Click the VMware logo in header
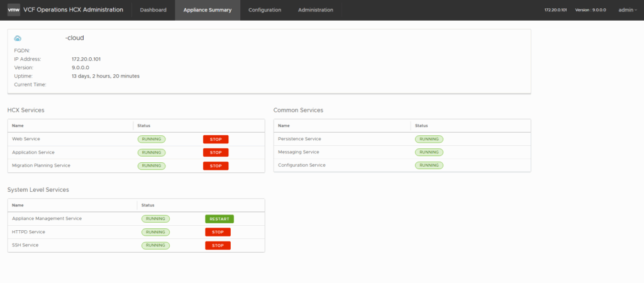 [x=14, y=10]
